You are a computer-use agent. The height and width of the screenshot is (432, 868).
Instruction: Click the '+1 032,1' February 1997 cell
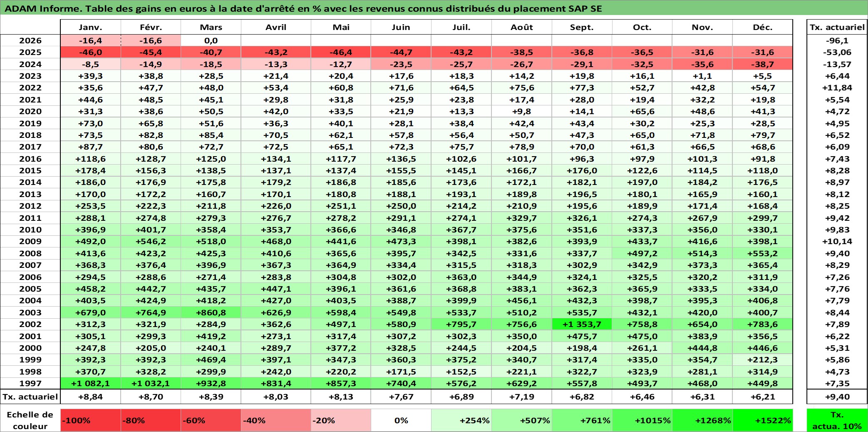coord(151,383)
